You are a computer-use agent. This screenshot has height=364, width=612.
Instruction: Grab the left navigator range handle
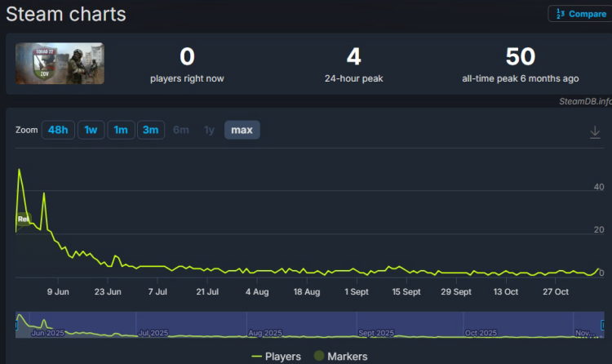tap(16, 325)
